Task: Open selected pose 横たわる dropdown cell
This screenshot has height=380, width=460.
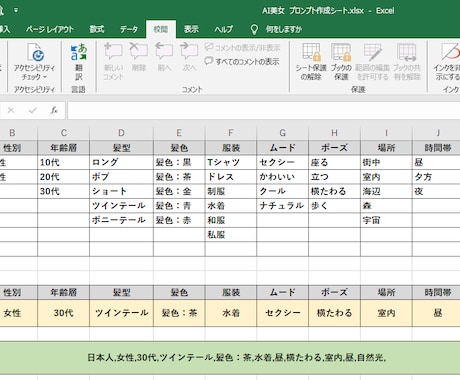Action: click(x=334, y=313)
